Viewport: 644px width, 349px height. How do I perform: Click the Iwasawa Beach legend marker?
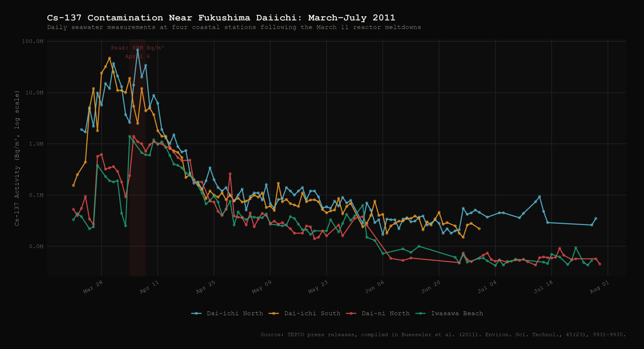[421, 314]
